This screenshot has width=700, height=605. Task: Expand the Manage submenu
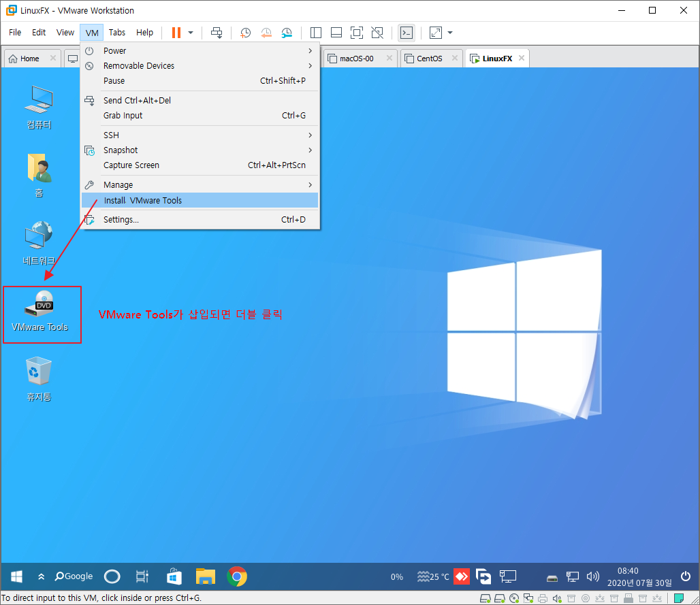(x=200, y=184)
